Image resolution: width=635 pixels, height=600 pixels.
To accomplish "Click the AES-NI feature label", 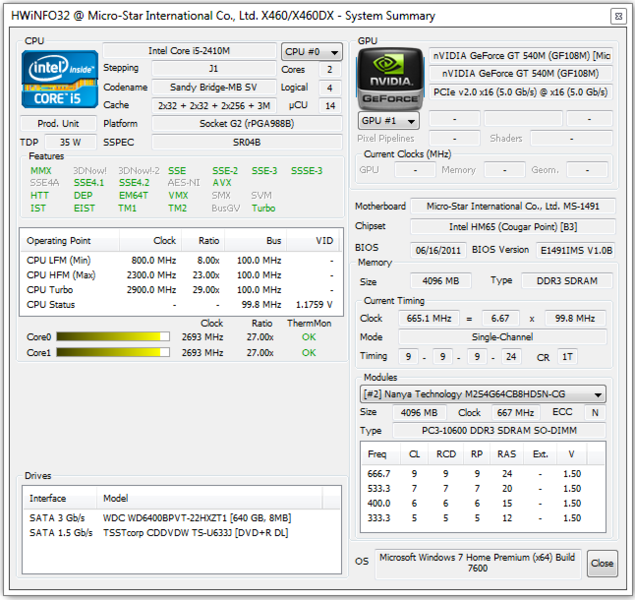I will click(184, 183).
